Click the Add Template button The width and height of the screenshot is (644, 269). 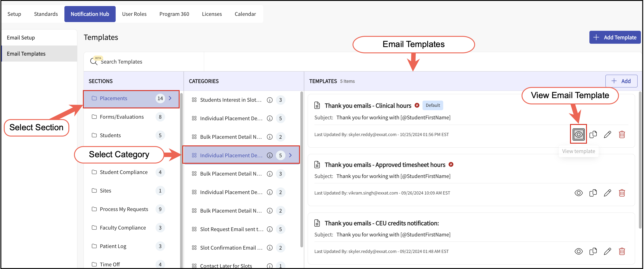tap(615, 37)
